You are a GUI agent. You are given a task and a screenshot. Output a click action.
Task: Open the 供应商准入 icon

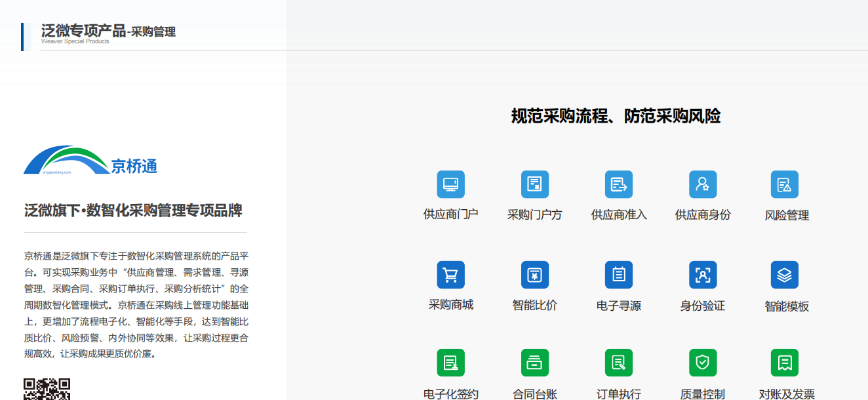pyautogui.click(x=619, y=184)
